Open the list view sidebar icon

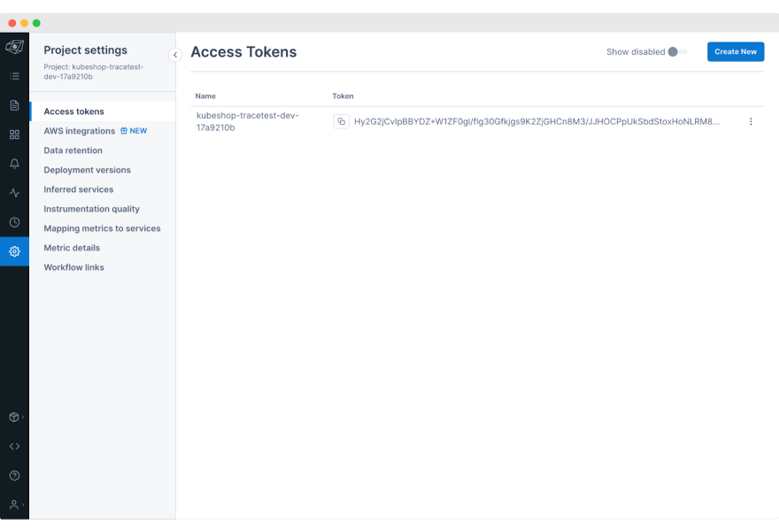[14, 76]
